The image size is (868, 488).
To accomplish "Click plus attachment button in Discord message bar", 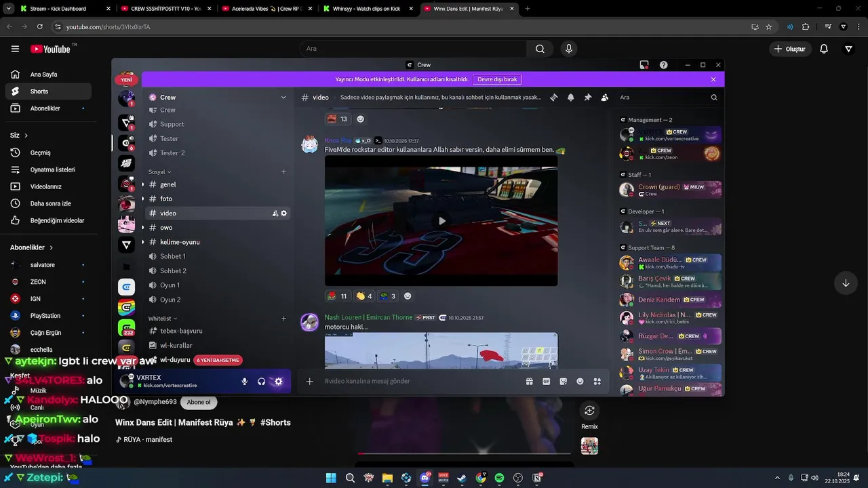I will coord(310,382).
